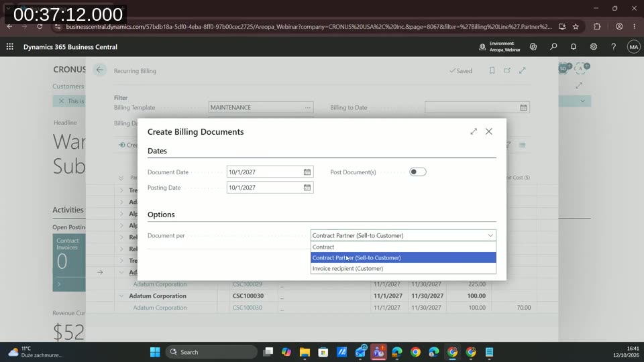
Task: Open Customers menu in background window
Action: [68, 86]
